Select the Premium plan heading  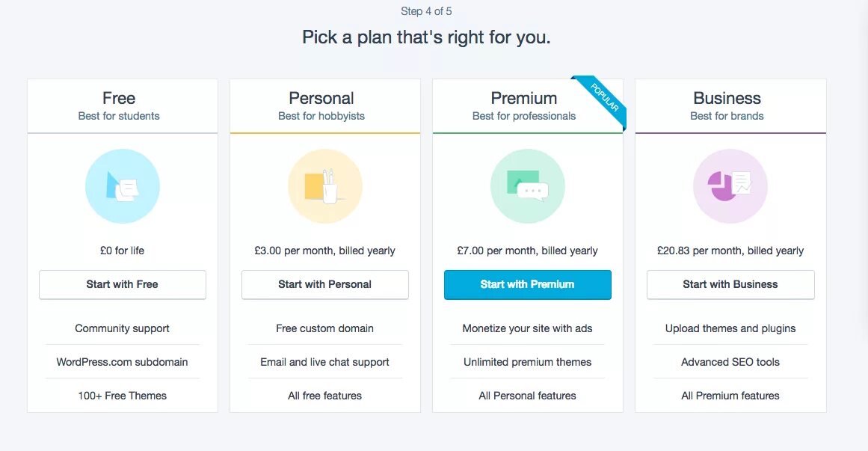tap(524, 98)
